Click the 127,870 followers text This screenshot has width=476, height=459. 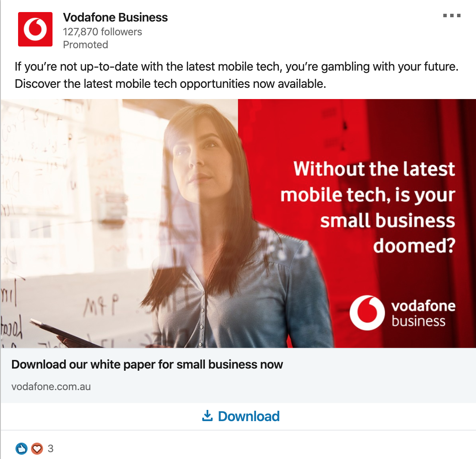pyautogui.click(x=102, y=31)
